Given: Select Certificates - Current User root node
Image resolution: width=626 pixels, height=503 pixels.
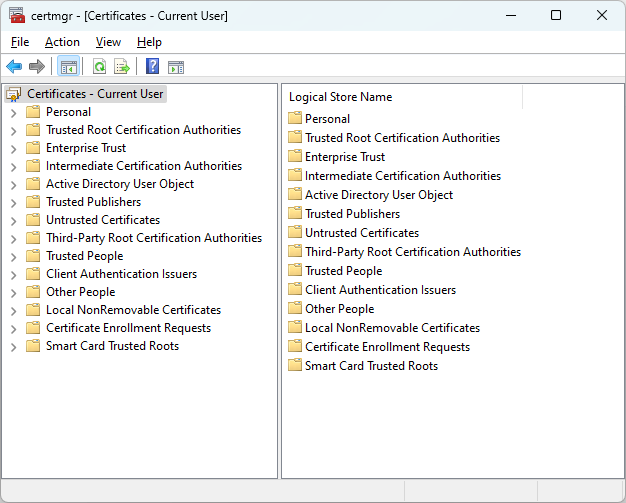Looking at the screenshot, I should (94, 94).
